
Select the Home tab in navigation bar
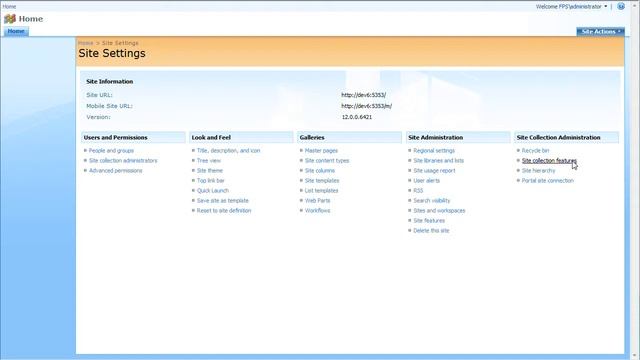16,31
